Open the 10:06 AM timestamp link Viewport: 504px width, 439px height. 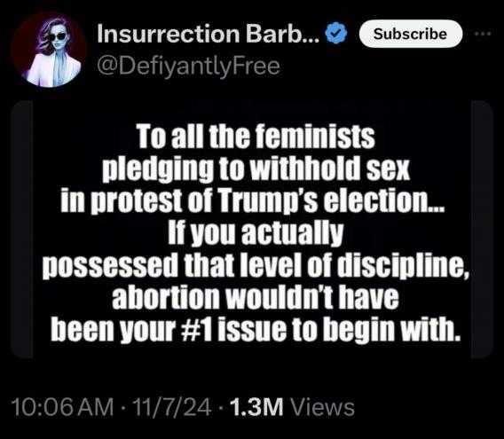tap(62, 407)
